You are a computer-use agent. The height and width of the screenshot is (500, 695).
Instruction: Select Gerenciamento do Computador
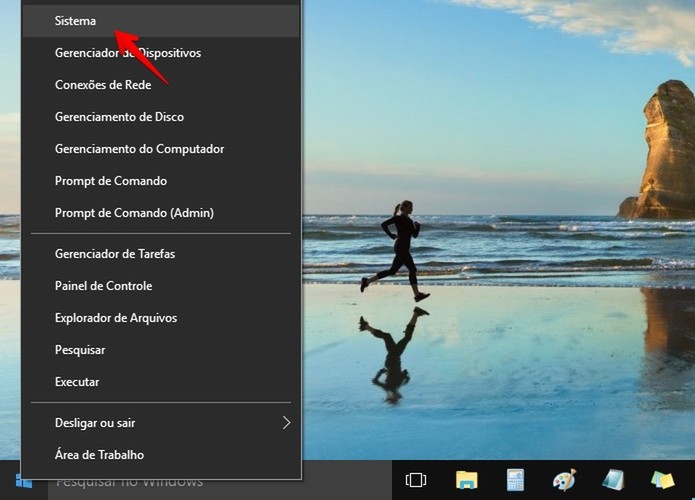(161, 148)
